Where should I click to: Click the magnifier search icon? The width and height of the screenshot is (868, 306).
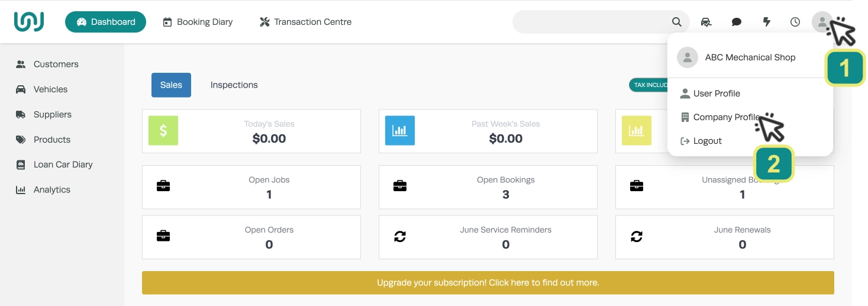click(677, 22)
